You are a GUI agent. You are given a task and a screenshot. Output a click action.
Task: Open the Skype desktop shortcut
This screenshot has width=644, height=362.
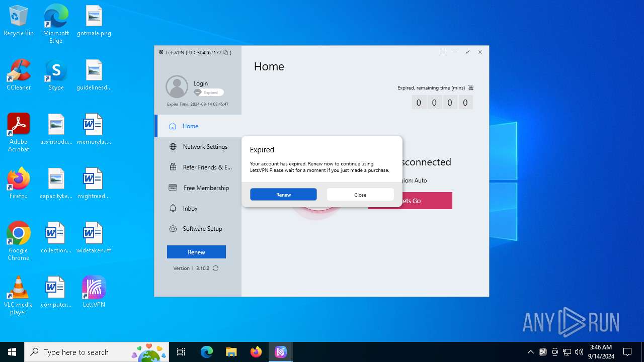(x=56, y=75)
